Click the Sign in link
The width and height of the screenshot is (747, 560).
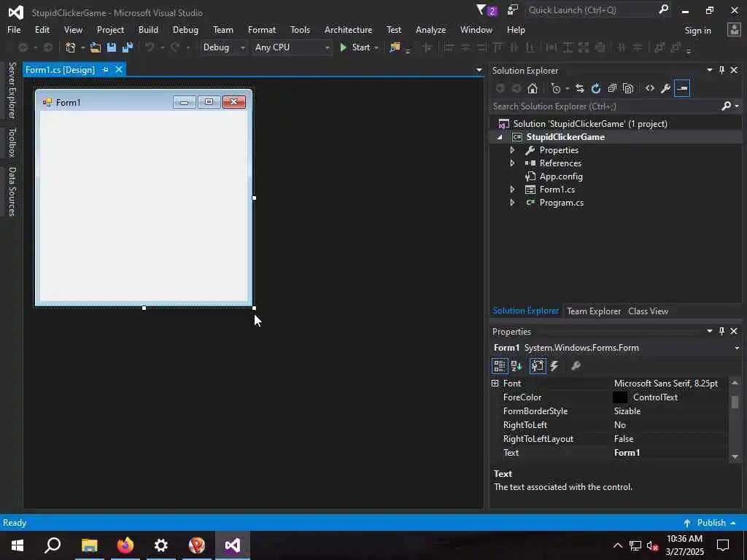[x=697, y=30]
